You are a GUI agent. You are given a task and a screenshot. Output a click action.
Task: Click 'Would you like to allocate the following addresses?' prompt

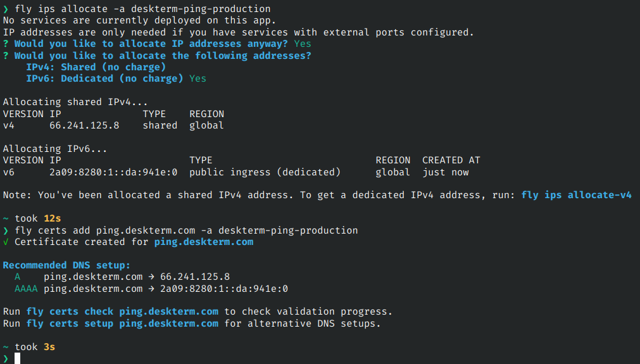163,56
